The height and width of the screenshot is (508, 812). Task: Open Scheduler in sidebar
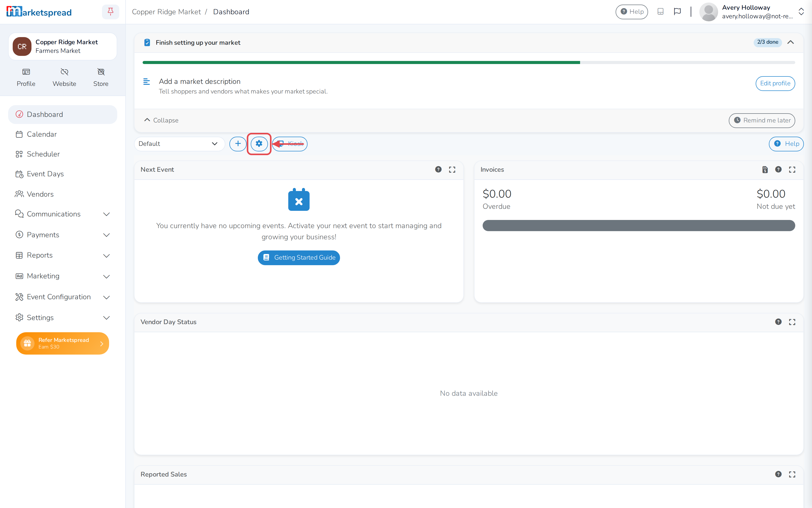click(x=63, y=154)
